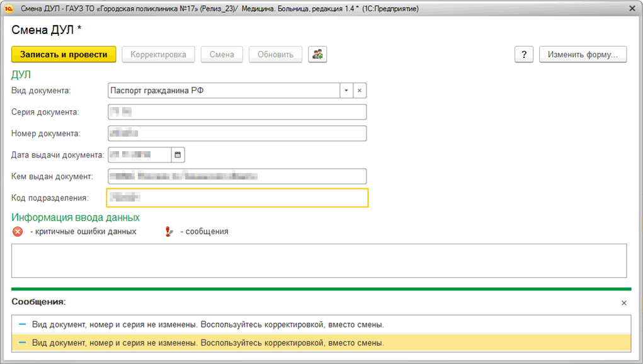The image size is (643, 364).
Task: Open the calendar picker for issue date
Action: point(178,154)
